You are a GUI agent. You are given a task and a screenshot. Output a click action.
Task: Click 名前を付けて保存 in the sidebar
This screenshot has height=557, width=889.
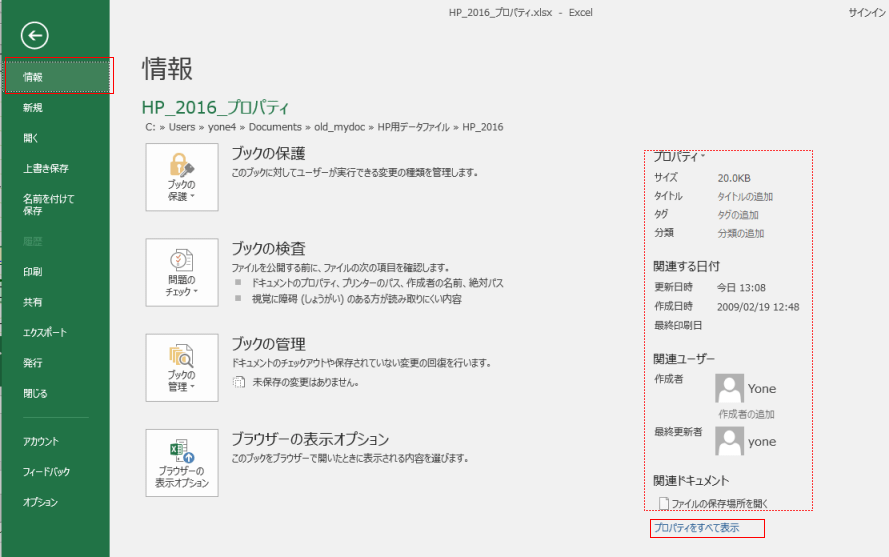pos(48,204)
